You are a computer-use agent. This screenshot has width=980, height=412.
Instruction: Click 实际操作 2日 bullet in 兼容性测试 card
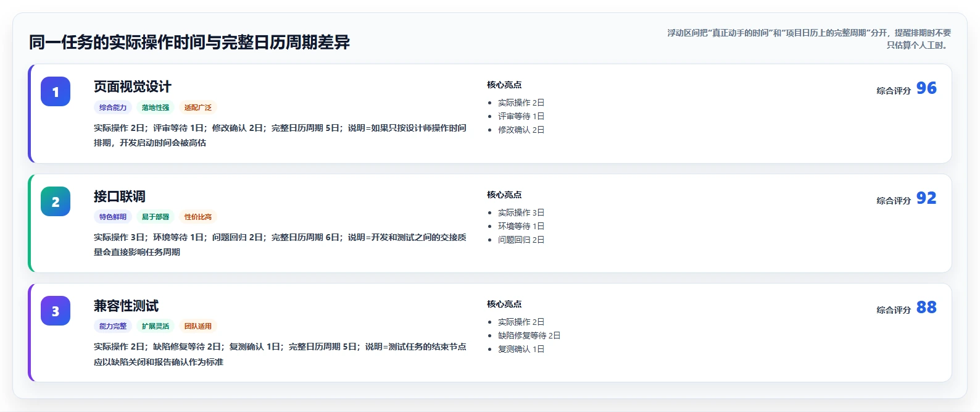pos(521,322)
